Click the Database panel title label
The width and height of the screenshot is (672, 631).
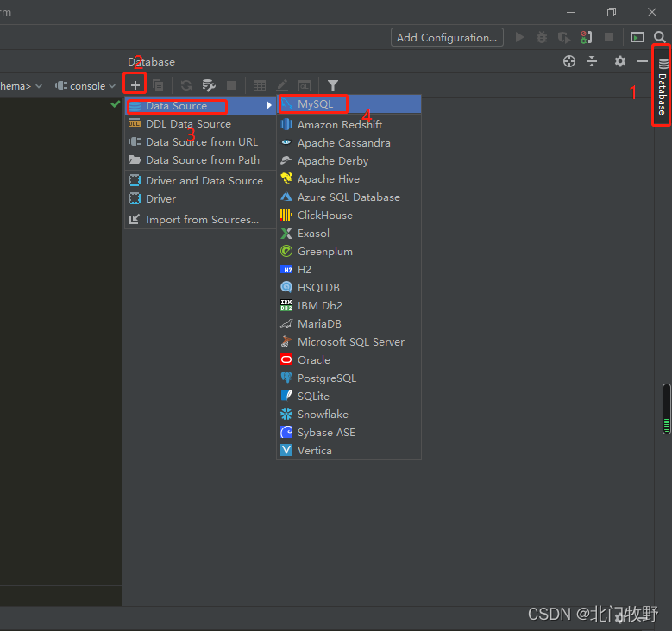click(x=151, y=62)
